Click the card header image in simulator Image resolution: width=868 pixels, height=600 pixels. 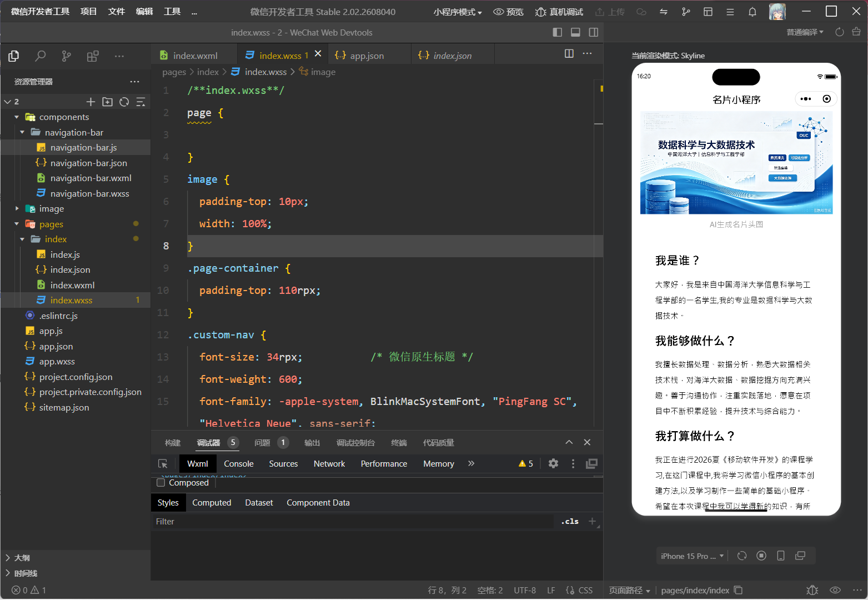point(736,163)
